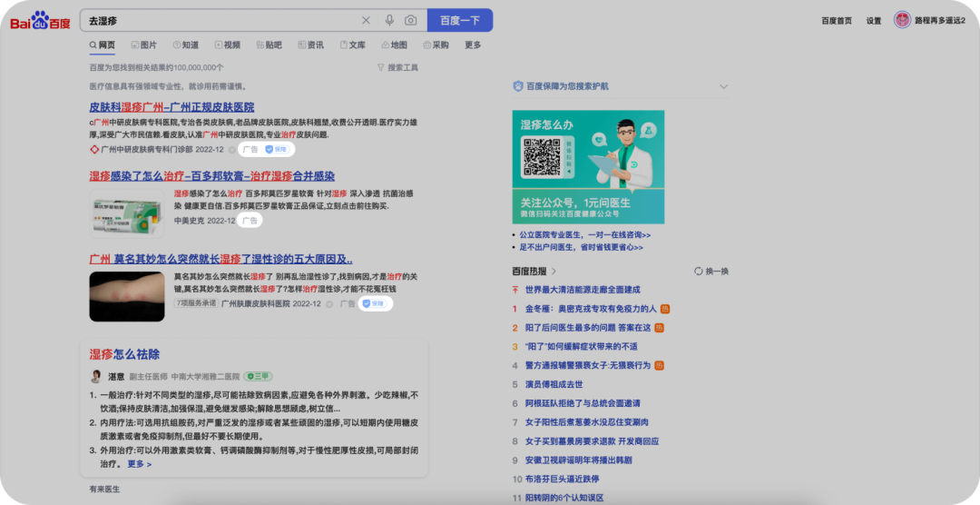
Task: Focus the search input containing 去湿疹
Action: (x=222, y=21)
